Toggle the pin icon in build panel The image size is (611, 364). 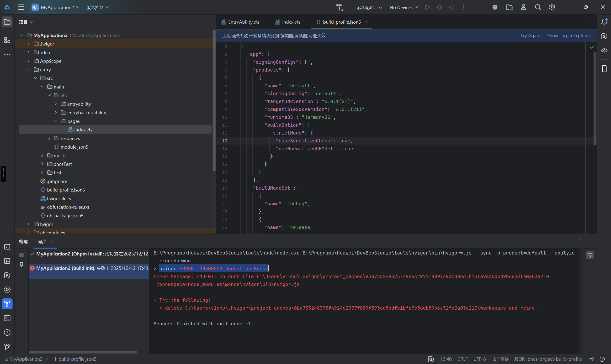(x=21, y=265)
